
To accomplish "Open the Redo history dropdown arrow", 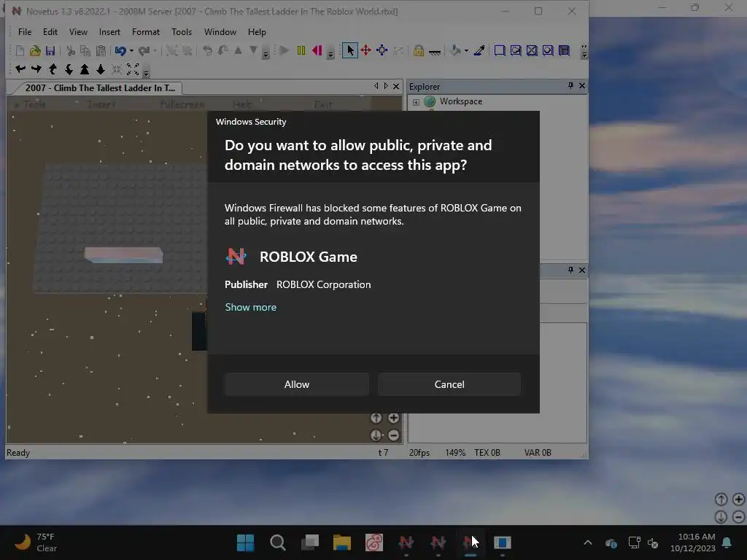I will pos(155,51).
